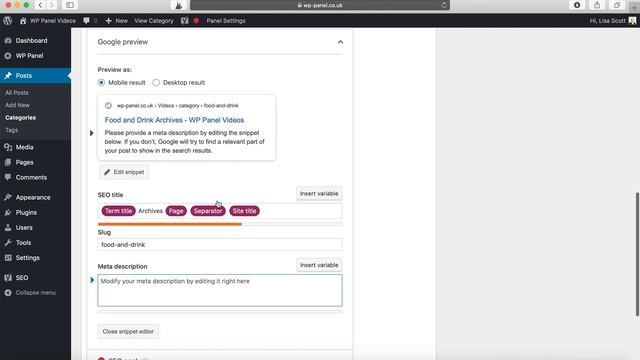Click SEO Yoast icon in sidebar

coord(8,278)
